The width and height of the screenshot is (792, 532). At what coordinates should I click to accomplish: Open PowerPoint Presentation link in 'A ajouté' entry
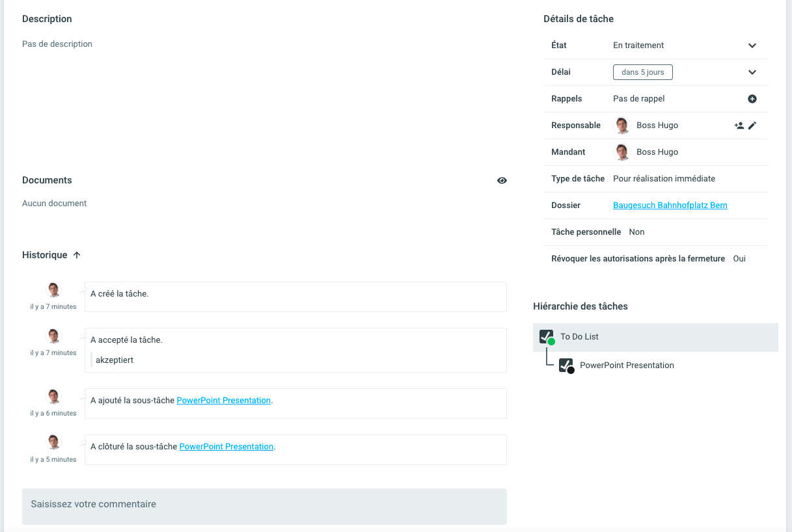223,401
